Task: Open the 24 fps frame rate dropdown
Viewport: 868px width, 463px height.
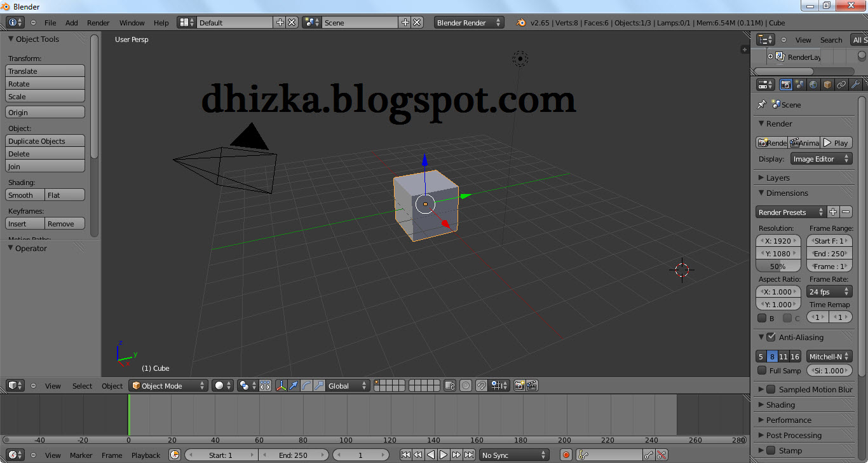Action: click(829, 292)
